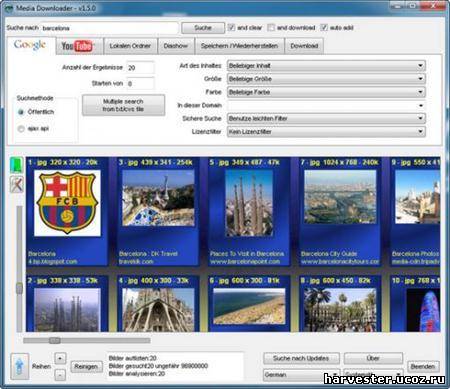Viewport: 450px width, 389px height.
Task: Click the Suche button
Action: pyautogui.click(x=203, y=28)
